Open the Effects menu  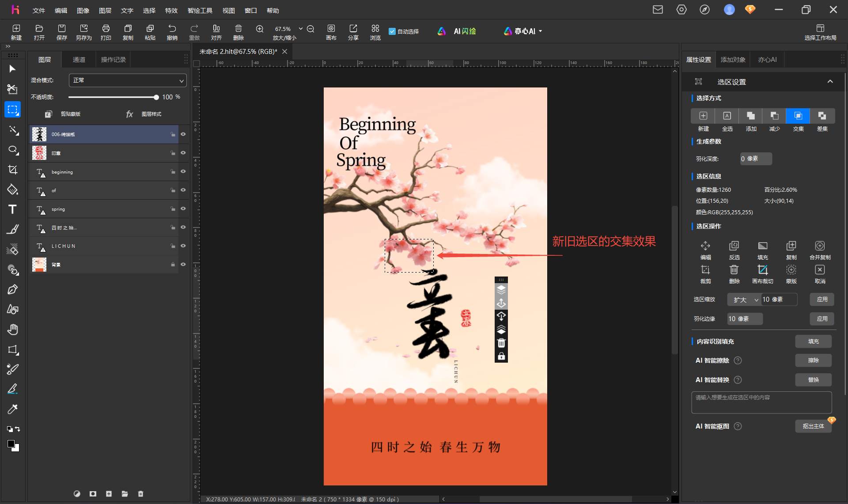click(171, 10)
